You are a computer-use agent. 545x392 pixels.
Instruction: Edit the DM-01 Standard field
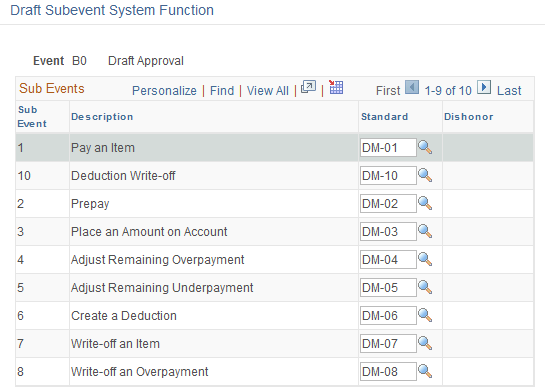pyautogui.click(x=388, y=147)
